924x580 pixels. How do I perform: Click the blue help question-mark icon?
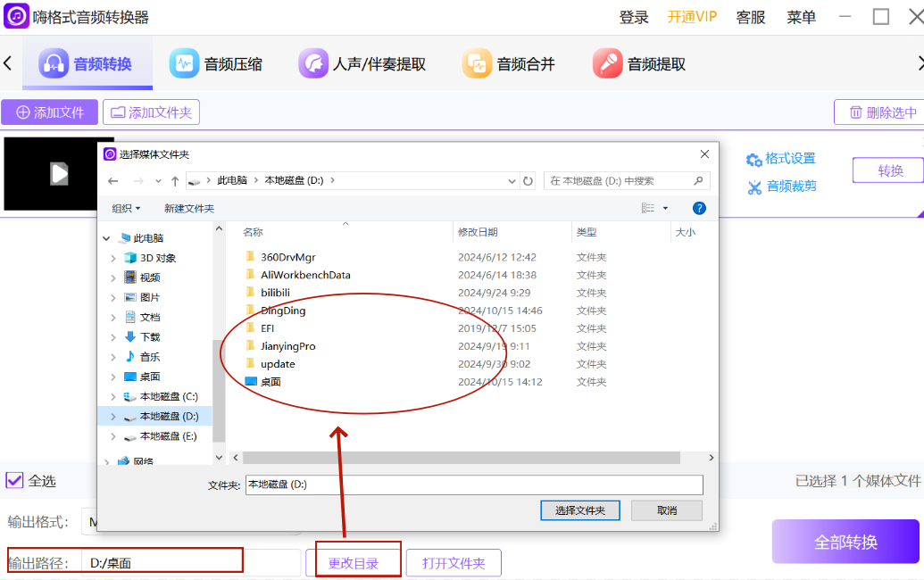pyautogui.click(x=699, y=208)
